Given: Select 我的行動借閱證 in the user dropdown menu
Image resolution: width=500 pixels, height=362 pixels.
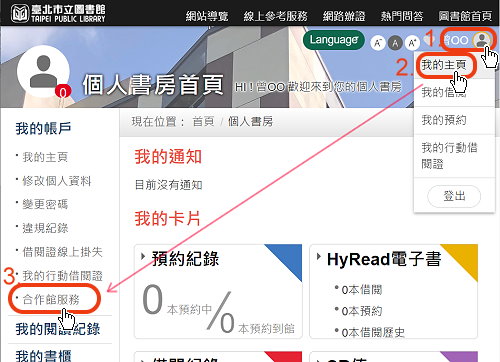Looking at the screenshot, I should (x=449, y=156).
